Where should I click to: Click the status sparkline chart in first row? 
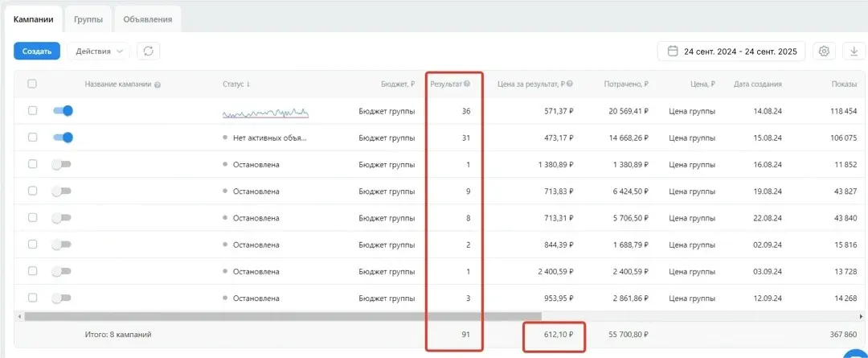pyautogui.click(x=265, y=113)
